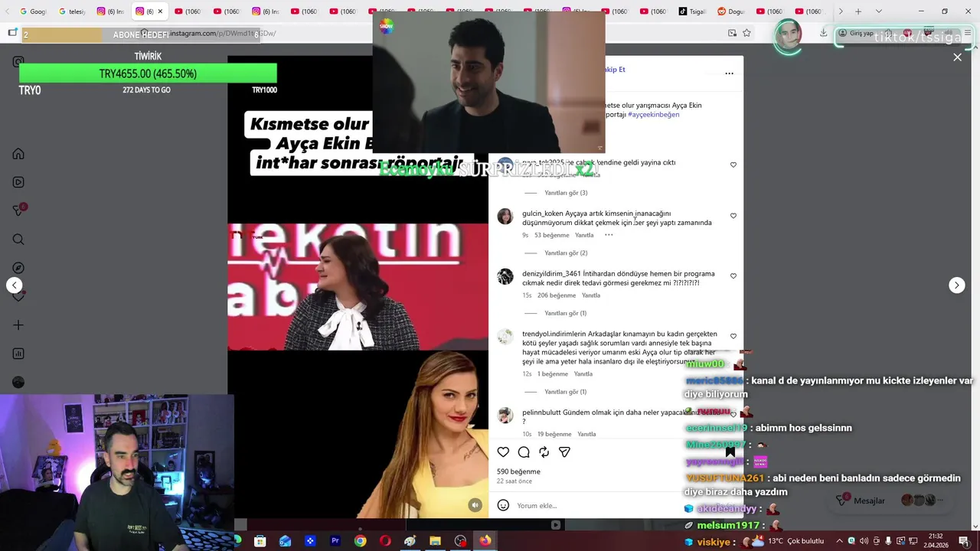Close the active Instagram tab
This screenshot has height=551, width=980.
pos(160,11)
